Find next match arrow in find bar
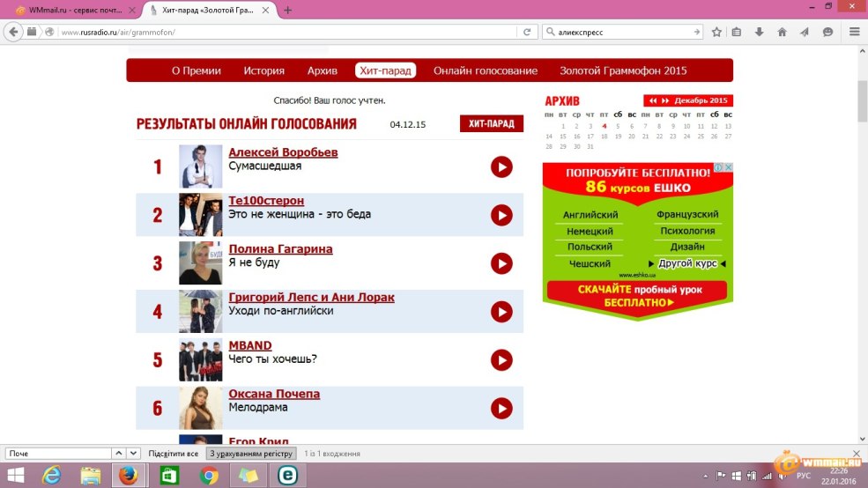The width and height of the screenshot is (868, 488). (x=133, y=453)
